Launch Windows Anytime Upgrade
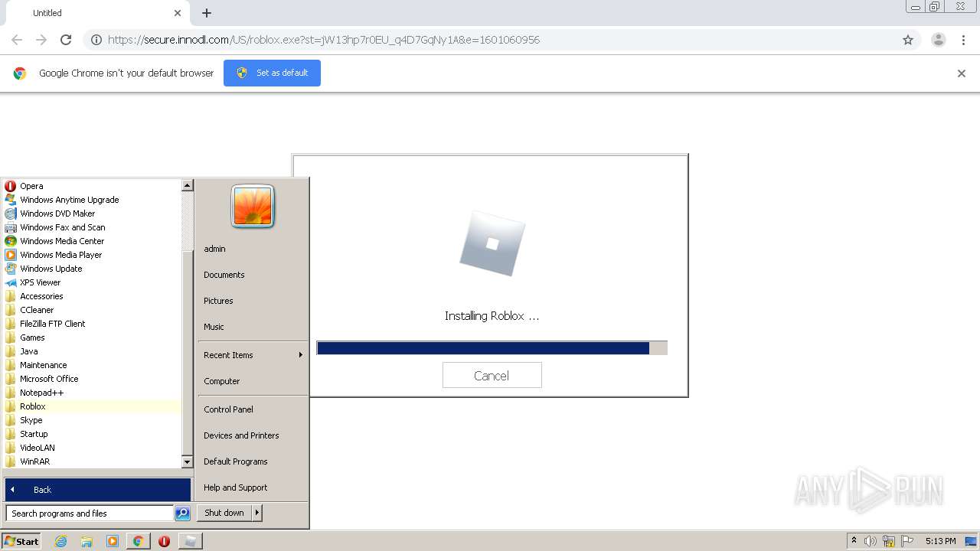This screenshot has width=980, height=551. 92,200
